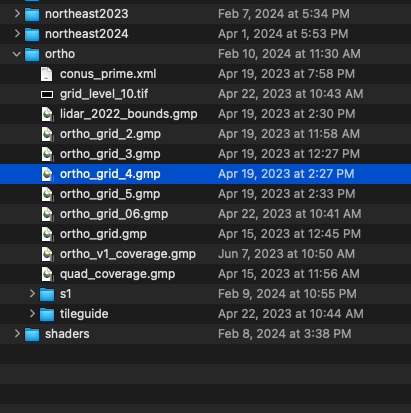Click the northeast2023 folder icon
Screen dimensions: 411x413
tap(32, 14)
